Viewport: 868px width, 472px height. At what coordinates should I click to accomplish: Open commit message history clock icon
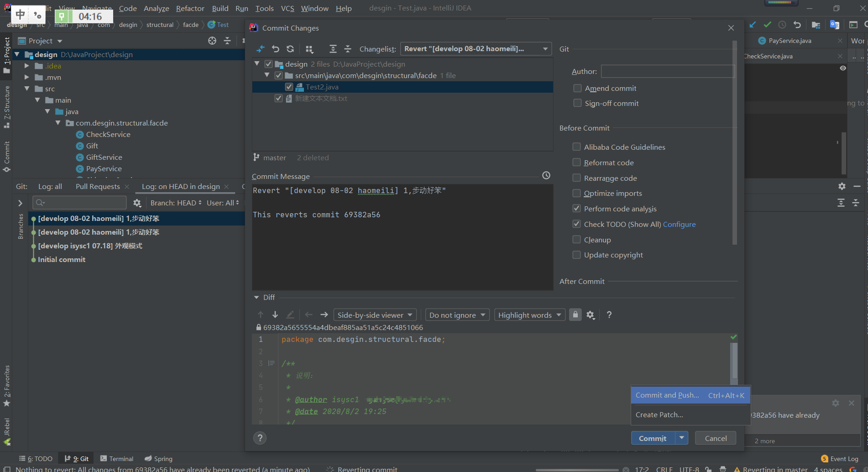point(546,176)
